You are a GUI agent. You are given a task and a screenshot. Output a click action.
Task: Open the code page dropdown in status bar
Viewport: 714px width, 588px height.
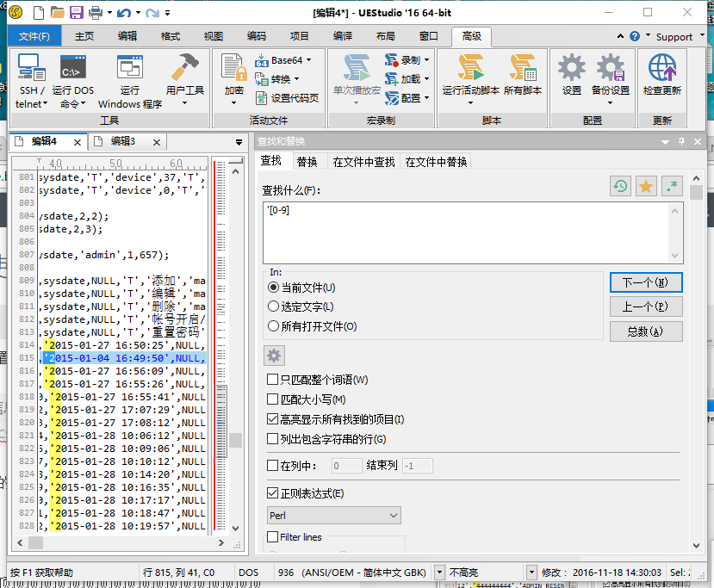point(439,572)
